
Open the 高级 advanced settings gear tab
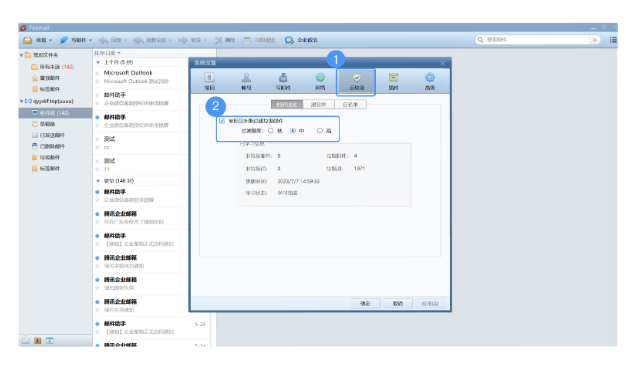pyautogui.click(x=430, y=81)
